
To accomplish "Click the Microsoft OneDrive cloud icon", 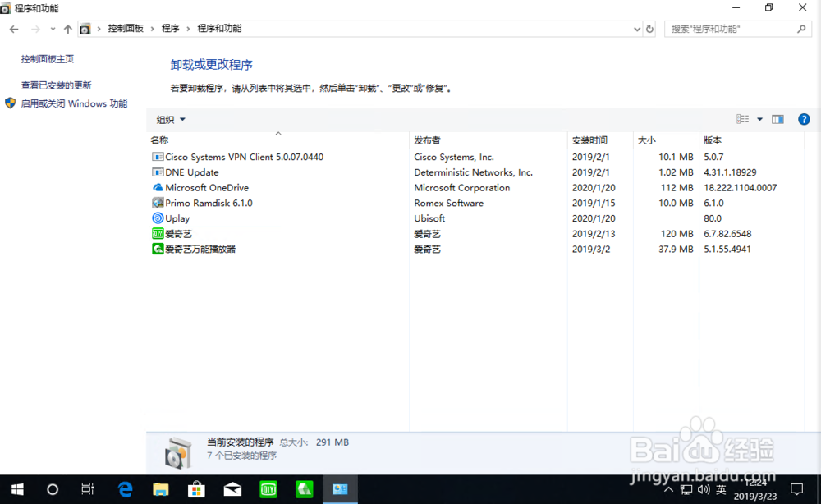I will (x=157, y=187).
